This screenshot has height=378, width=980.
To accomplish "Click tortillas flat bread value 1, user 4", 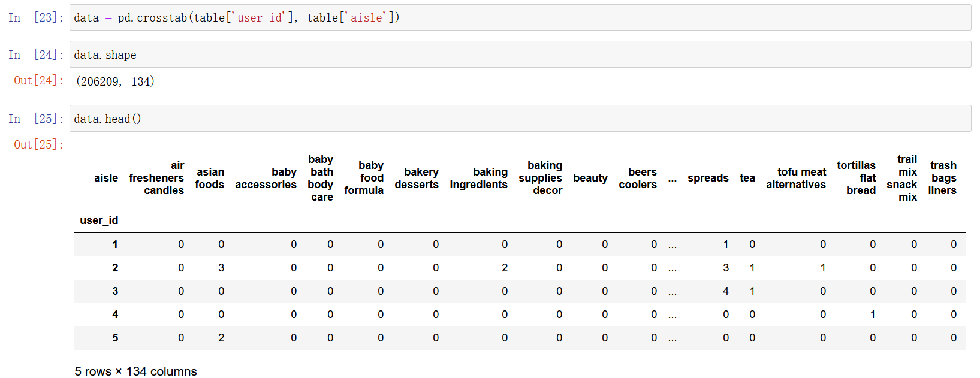I will (873, 315).
